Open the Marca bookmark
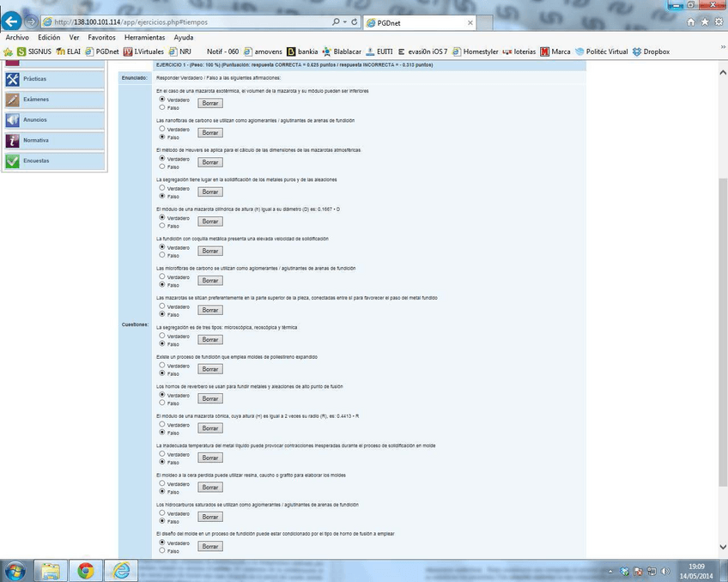The image size is (728, 582). [x=555, y=52]
